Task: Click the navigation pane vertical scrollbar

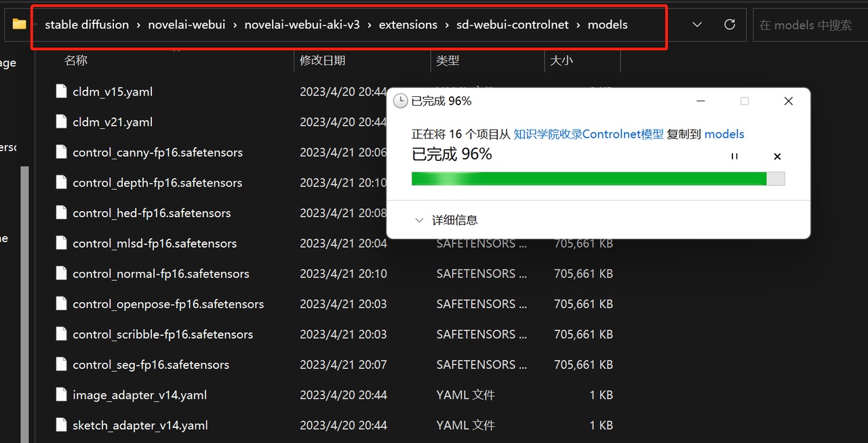Action: (x=25, y=304)
